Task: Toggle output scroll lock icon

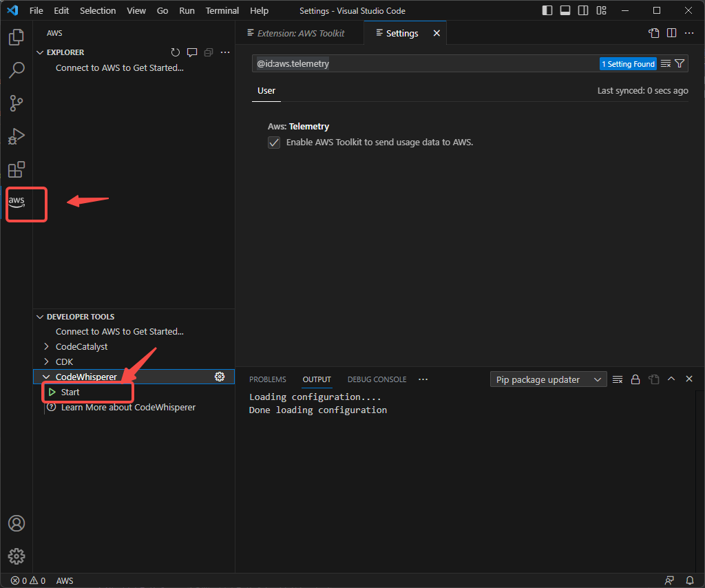Action: (x=635, y=379)
